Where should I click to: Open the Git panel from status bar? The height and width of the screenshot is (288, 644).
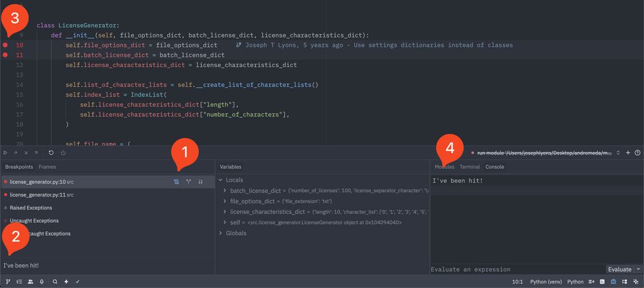tap(8, 282)
